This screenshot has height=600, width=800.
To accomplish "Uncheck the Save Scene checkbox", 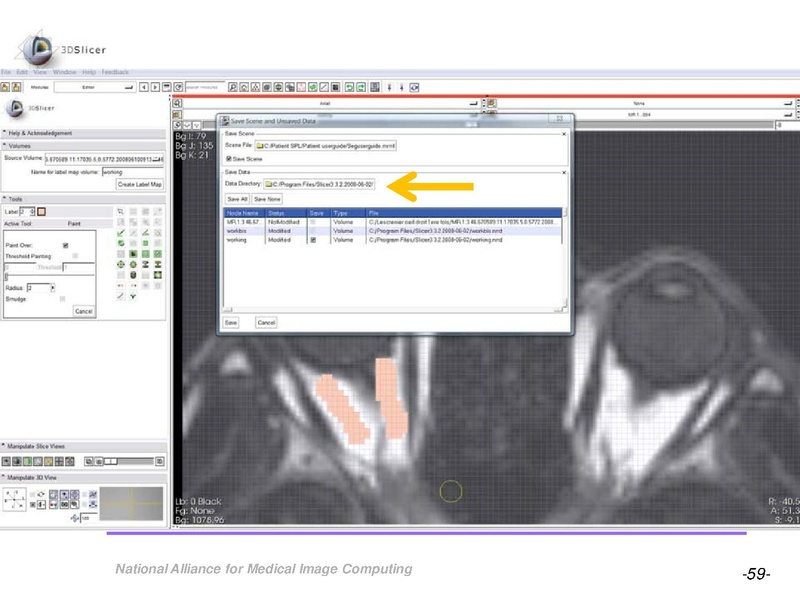I will tap(229, 159).
